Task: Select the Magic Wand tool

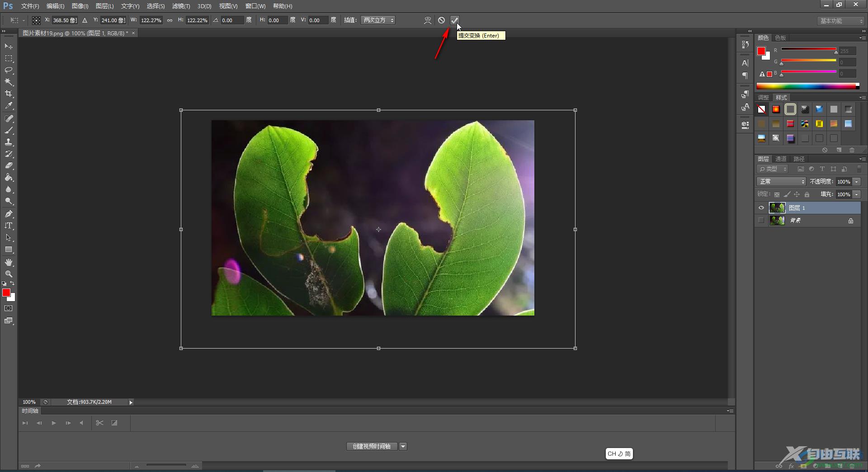Action: pos(9,82)
